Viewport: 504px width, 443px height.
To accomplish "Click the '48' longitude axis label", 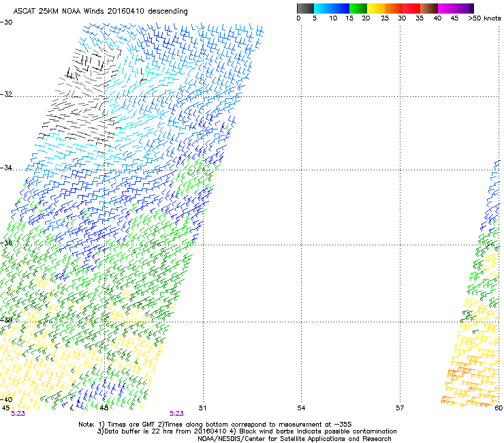I will coord(104,408).
